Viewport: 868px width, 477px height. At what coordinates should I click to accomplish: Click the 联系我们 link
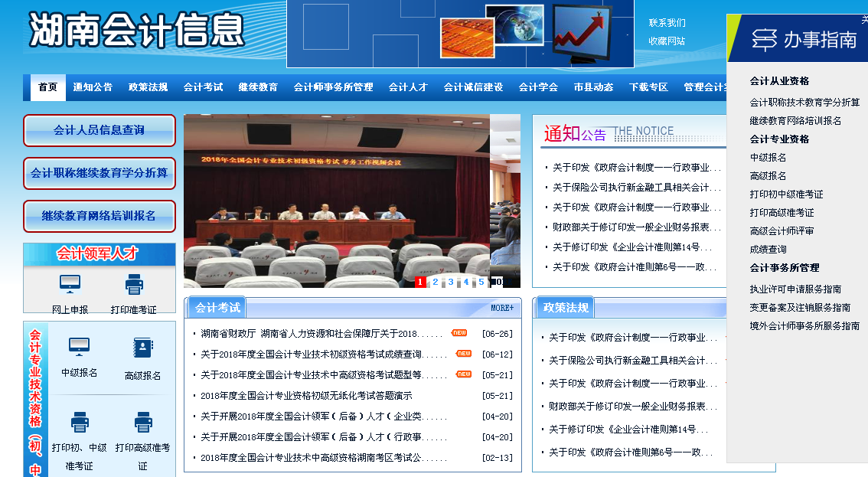pos(667,23)
